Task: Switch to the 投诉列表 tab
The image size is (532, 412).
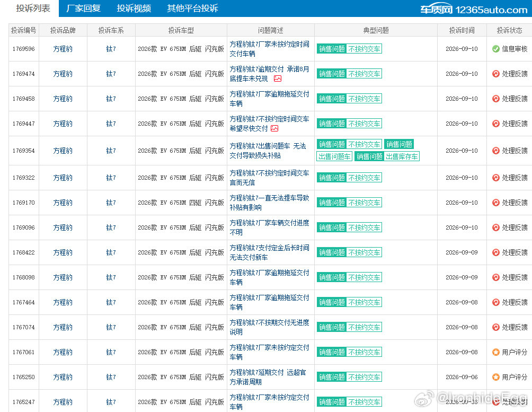Action: pyautogui.click(x=33, y=8)
